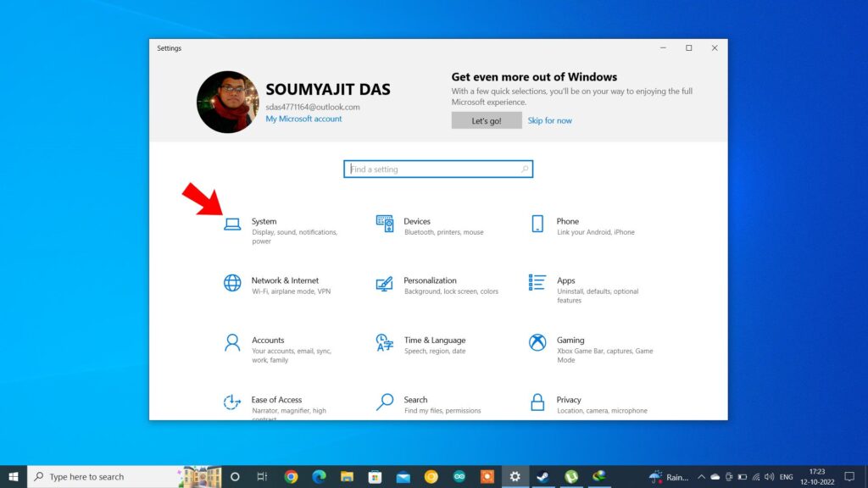Viewport: 868px width, 488px height.
Task: Open the orange app icon in the taskbar
Action: 487,476
